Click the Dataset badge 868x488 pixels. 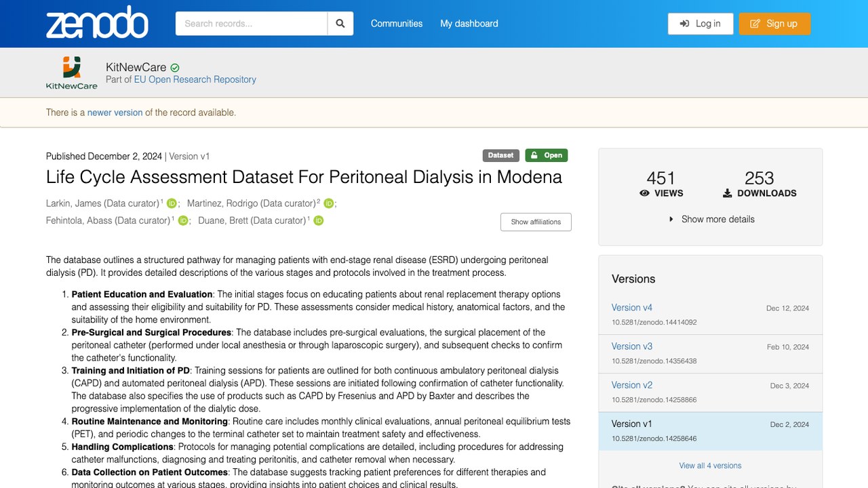pos(501,155)
